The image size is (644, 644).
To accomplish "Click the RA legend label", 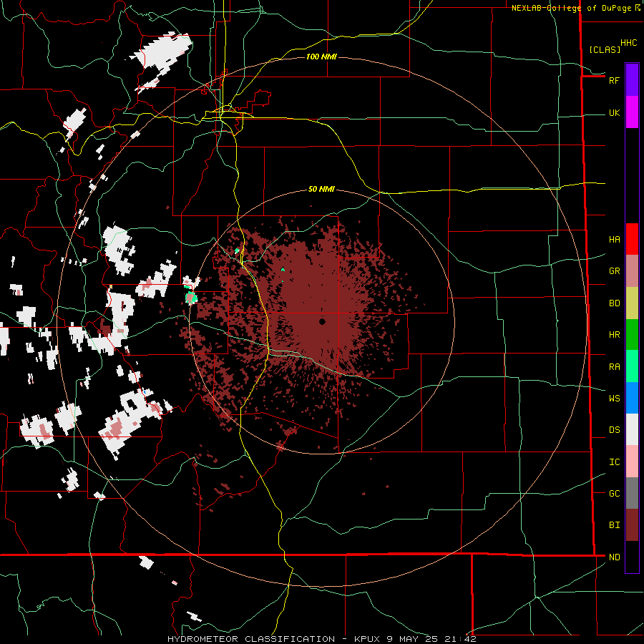I will (x=614, y=366).
